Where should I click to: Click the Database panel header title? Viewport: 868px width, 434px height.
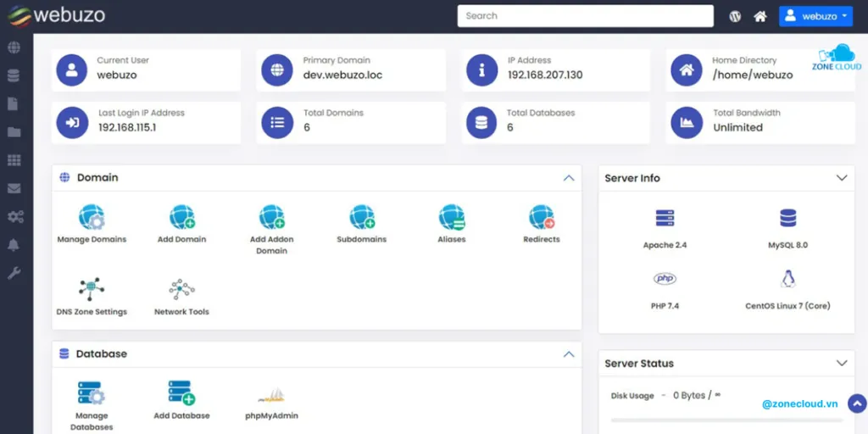click(x=102, y=353)
